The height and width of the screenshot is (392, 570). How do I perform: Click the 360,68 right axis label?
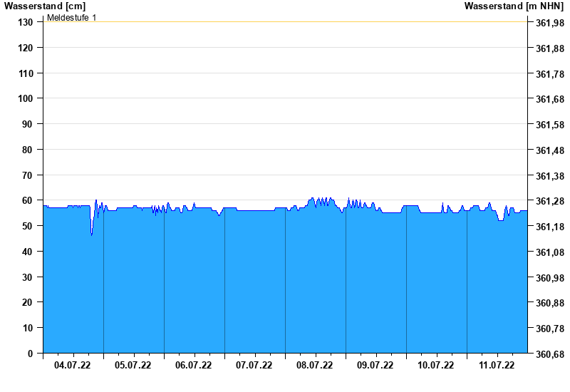[x=550, y=354]
